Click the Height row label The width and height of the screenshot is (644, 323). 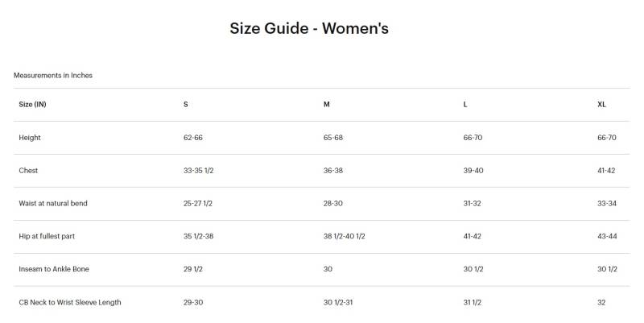click(x=30, y=138)
